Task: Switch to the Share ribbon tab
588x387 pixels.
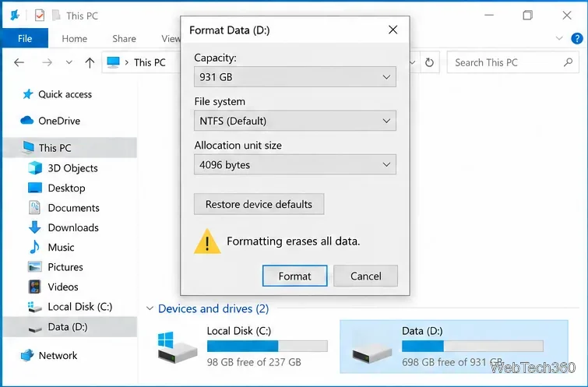Action: [124, 38]
